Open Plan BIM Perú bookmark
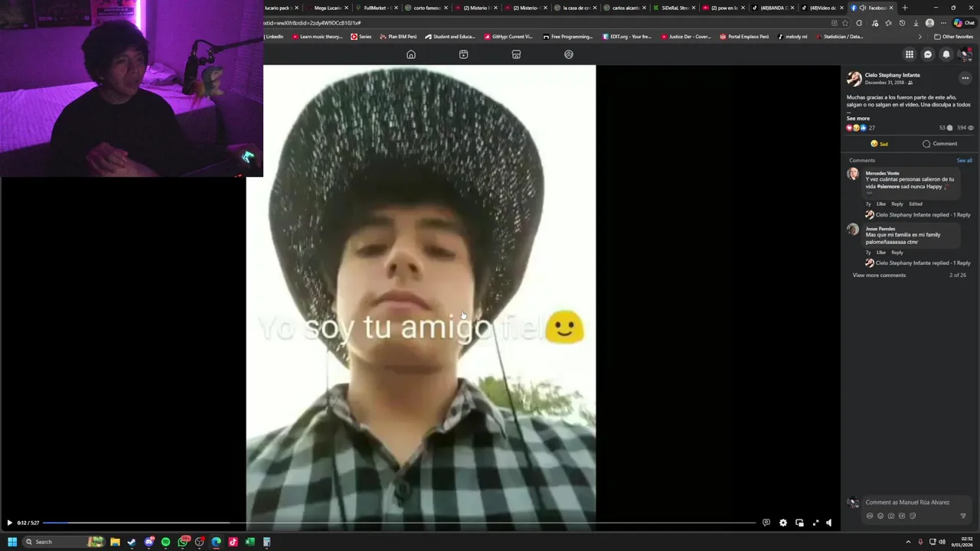Viewport: 980px width, 551px height. 398,37
